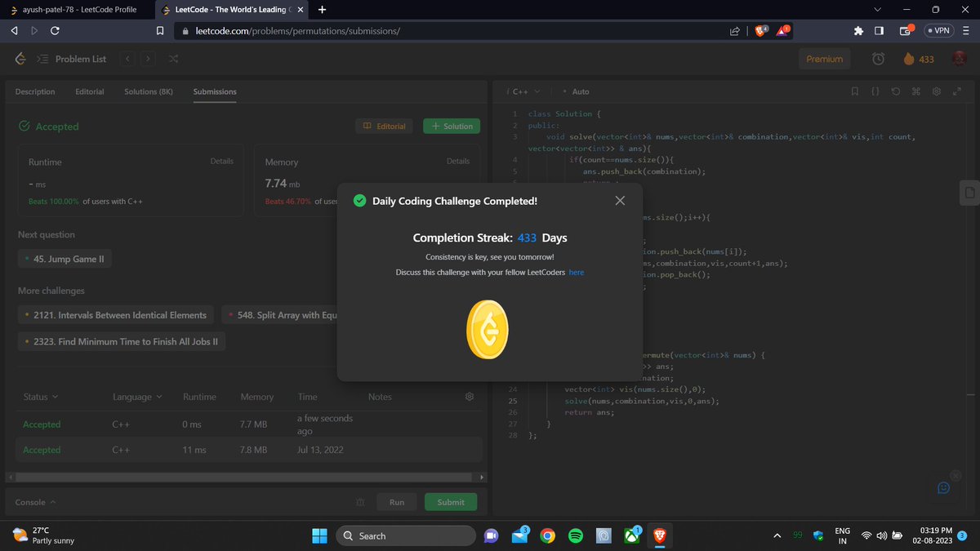Bookmark this page in address bar
The height and width of the screenshot is (551, 980).
(x=160, y=31)
